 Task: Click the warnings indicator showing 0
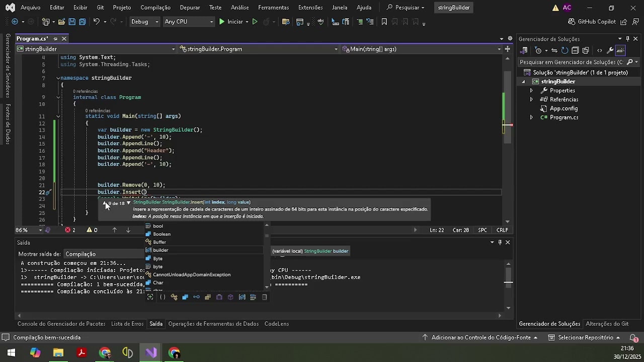(x=92, y=230)
